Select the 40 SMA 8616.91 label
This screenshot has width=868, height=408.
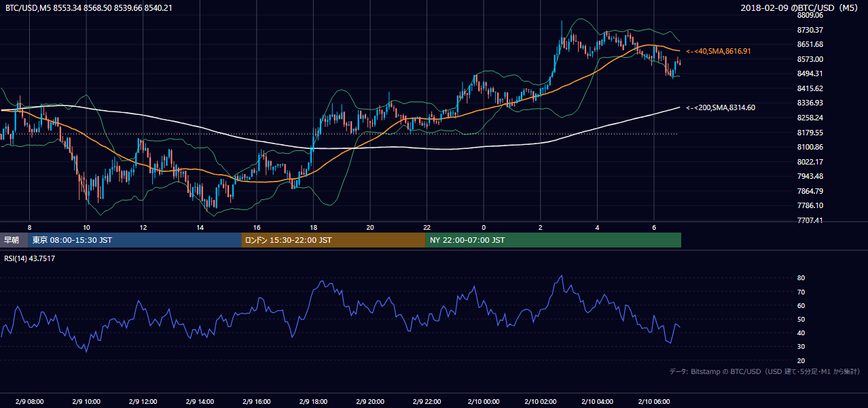(719, 51)
